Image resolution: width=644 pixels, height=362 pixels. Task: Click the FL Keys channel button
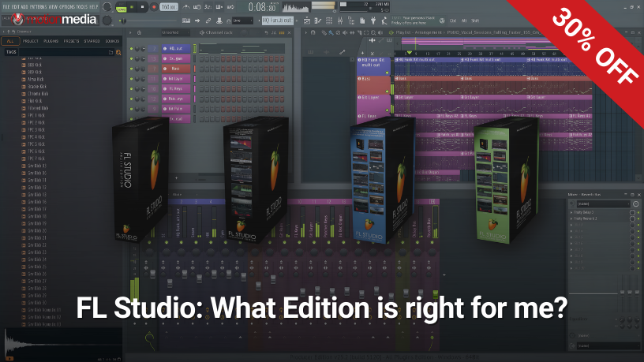[x=176, y=88]
